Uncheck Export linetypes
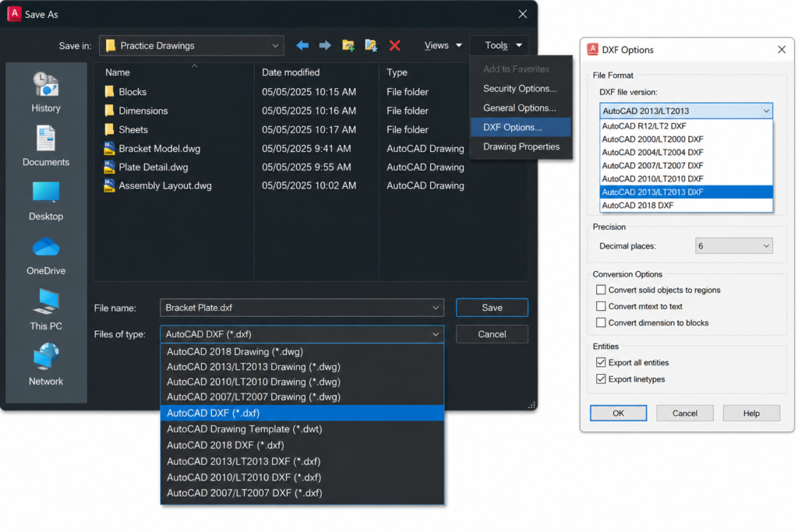The width and height of the screenshot is (798, 532). [x=601, y=379]
